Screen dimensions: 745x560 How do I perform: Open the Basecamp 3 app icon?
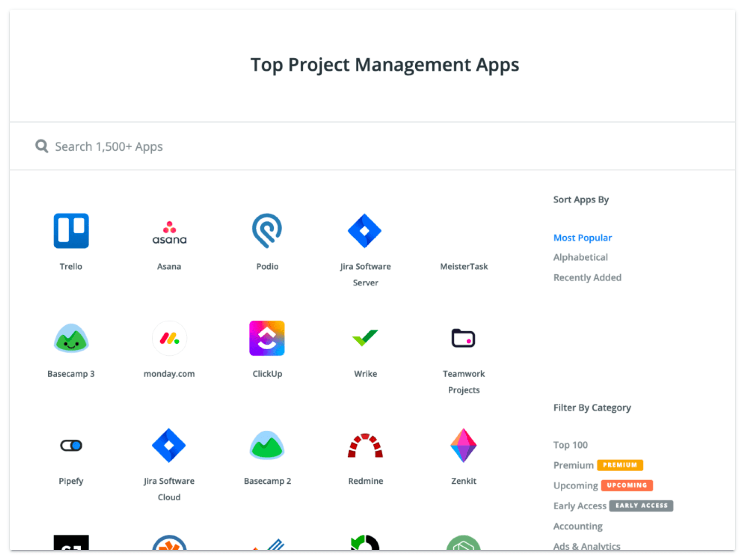(x=71, y=338)
